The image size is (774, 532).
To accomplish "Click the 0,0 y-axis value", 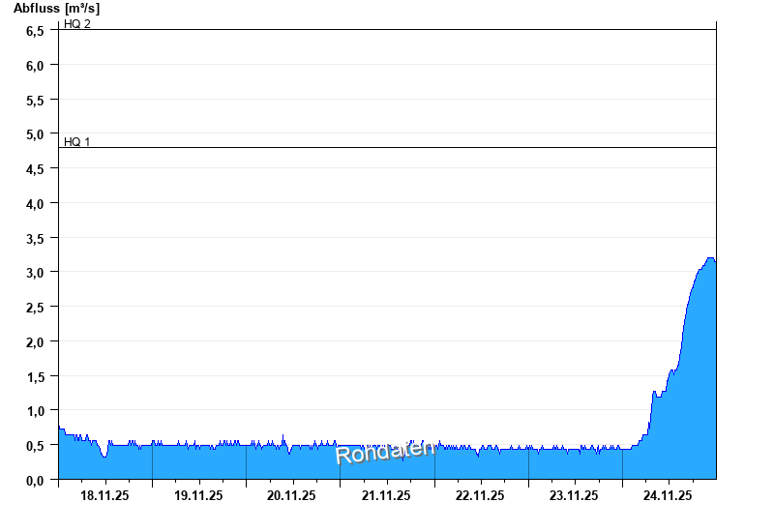I will click(x=35, y=480).
